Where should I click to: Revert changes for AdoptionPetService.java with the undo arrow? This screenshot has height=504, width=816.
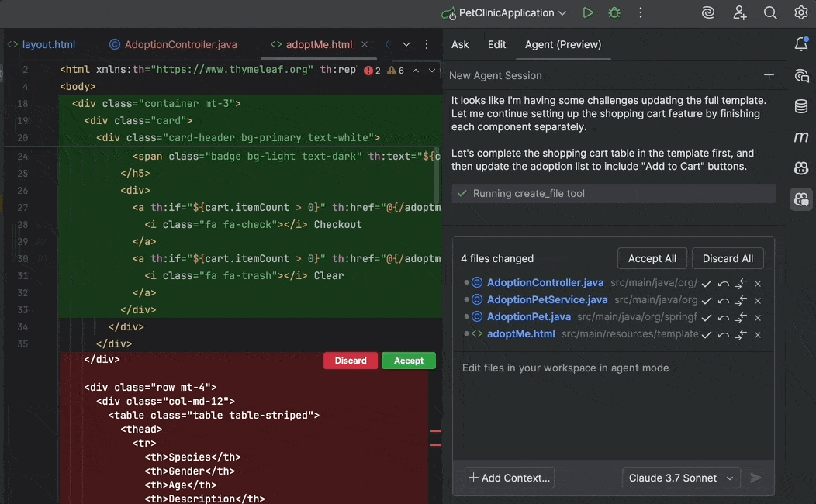tap(724, 301)
